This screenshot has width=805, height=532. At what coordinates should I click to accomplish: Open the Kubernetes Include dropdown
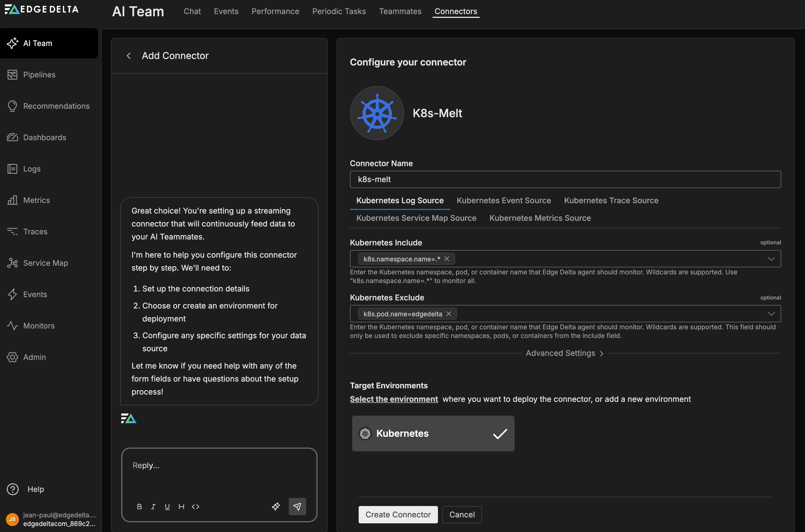coord(772,258)
